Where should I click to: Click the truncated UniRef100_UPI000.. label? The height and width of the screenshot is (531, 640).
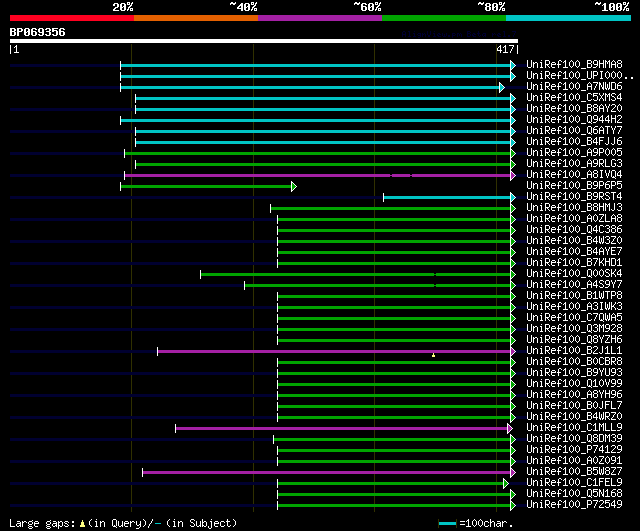pyautogui.click(x=580, y=76)
